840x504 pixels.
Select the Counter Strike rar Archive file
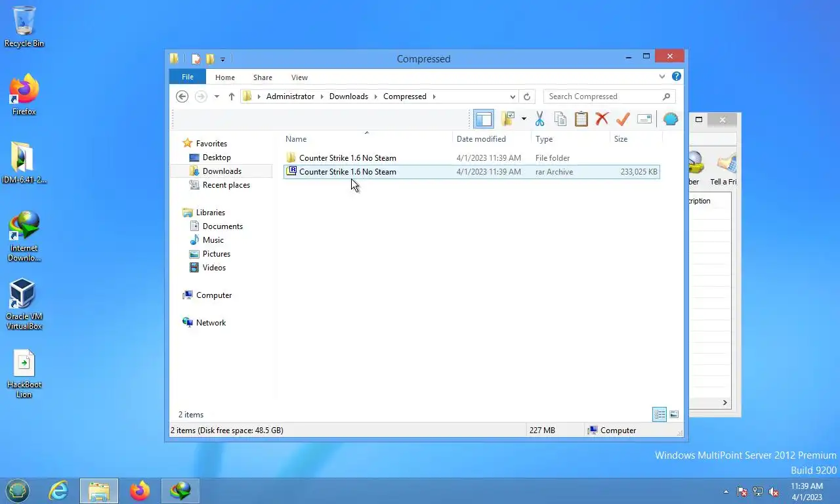(471, 172)
